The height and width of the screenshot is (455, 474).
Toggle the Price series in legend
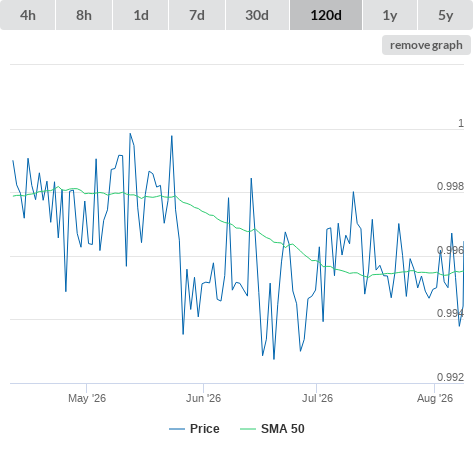pos(205,429)
